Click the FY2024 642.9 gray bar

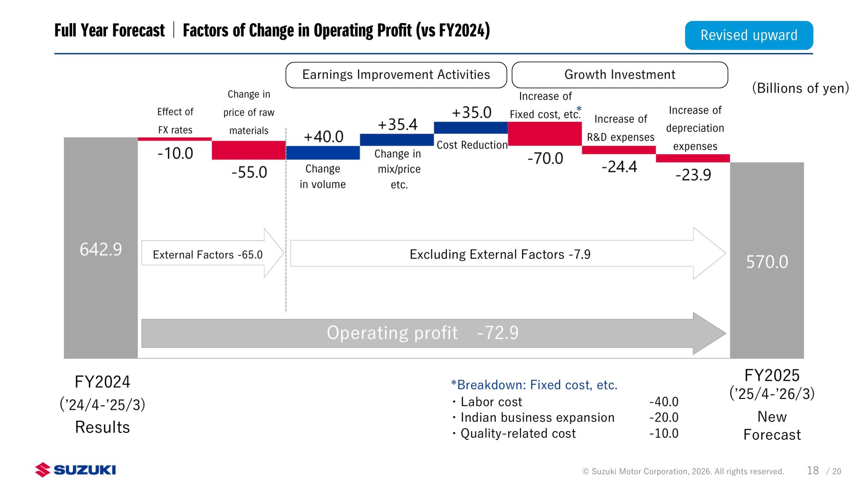101,247
